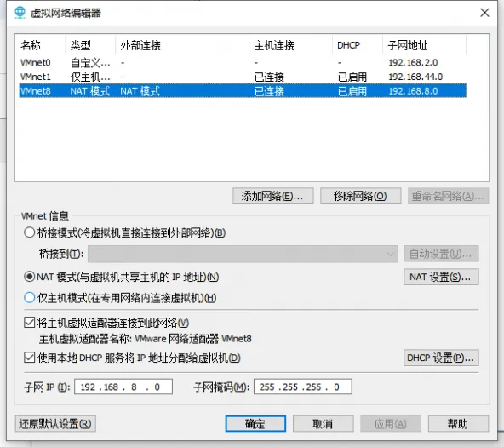Click subnet address 192.168.44.0

(x=415, y=77)
